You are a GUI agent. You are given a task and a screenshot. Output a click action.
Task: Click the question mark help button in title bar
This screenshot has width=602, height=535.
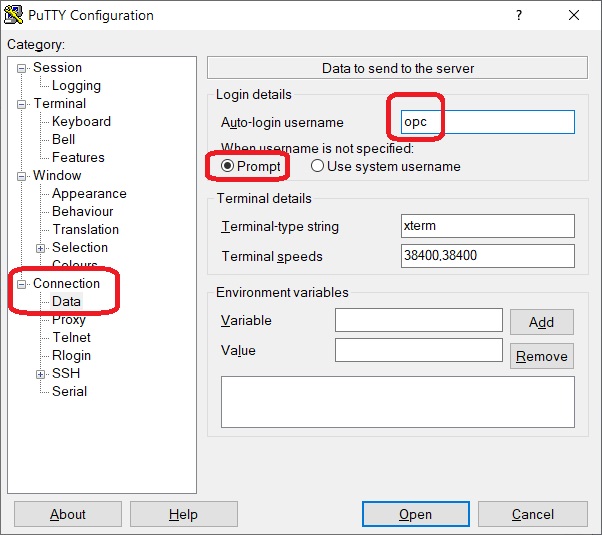(x=519, y=15)
